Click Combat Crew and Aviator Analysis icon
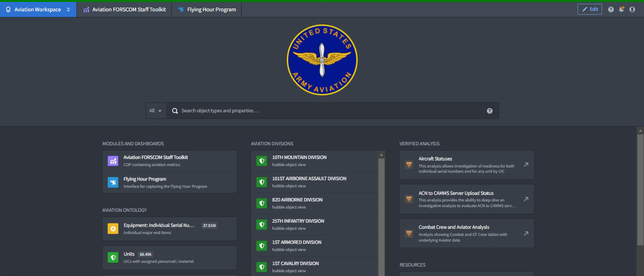The width and height of the screenshot is (644, 276). coord(409,233)
